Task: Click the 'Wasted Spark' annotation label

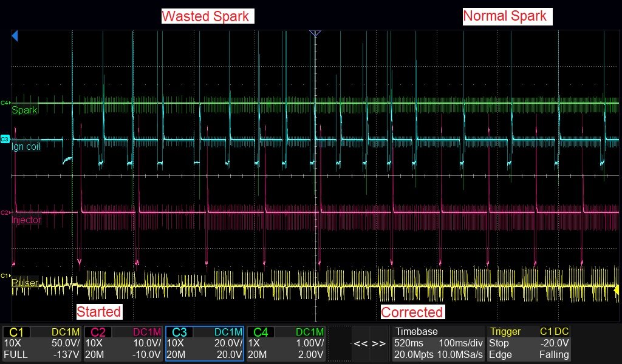Action: click(x=207, y=16)
